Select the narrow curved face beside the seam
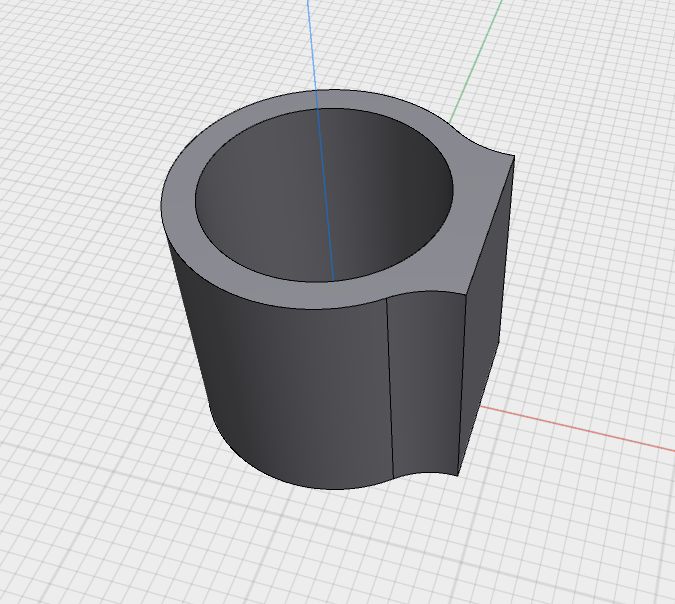This screenshot has height=604, width=675. click(426, 383)
